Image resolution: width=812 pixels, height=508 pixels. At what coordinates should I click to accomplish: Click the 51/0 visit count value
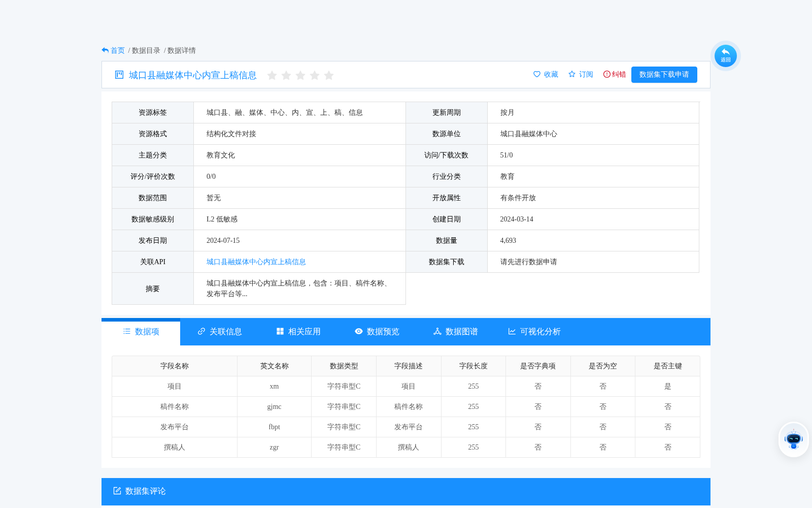tap(506, 155)
